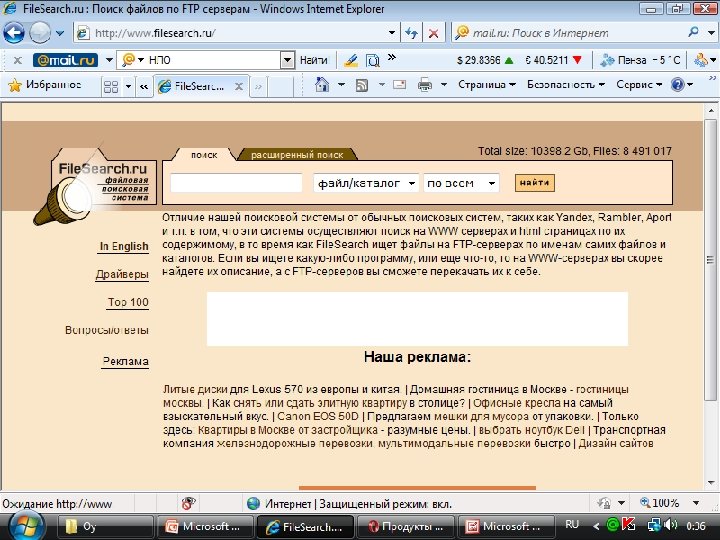
Task: Click the blue Help question icon
Action: (678, 84)
